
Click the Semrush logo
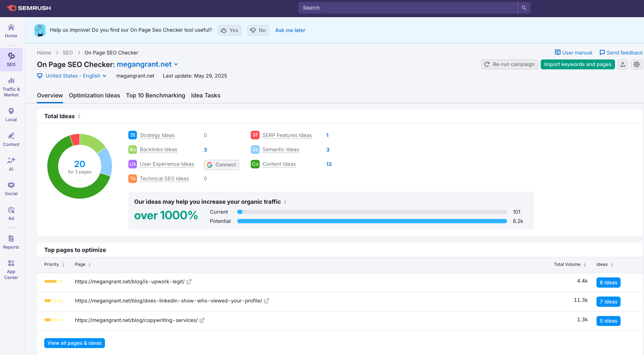click(x=29, y=8)
